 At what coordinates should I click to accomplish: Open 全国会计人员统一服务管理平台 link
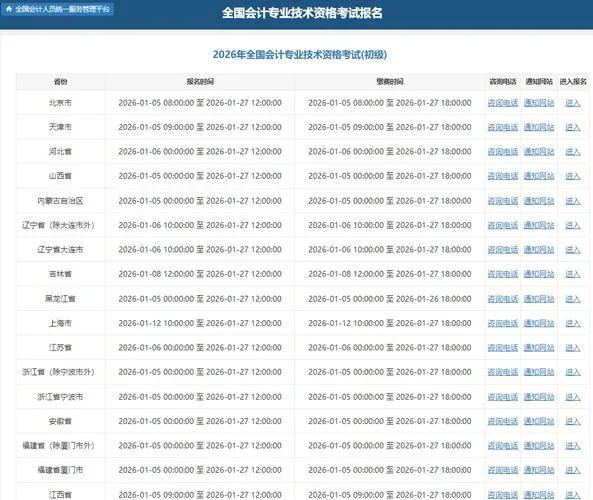[x=57, y=9]
